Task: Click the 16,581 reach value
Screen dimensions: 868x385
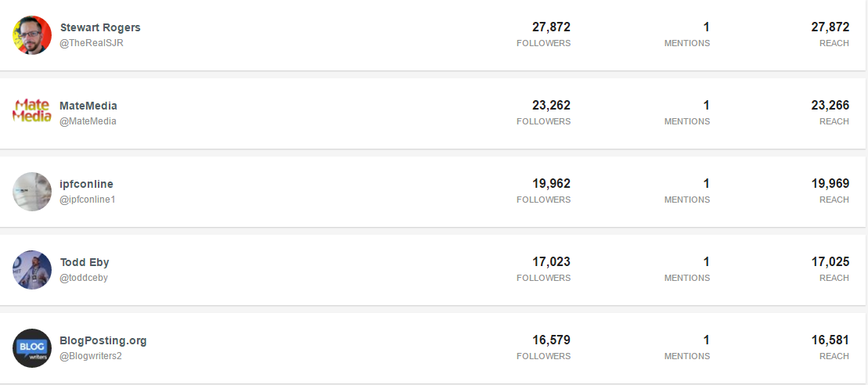Action: click(x=830, y=340)
